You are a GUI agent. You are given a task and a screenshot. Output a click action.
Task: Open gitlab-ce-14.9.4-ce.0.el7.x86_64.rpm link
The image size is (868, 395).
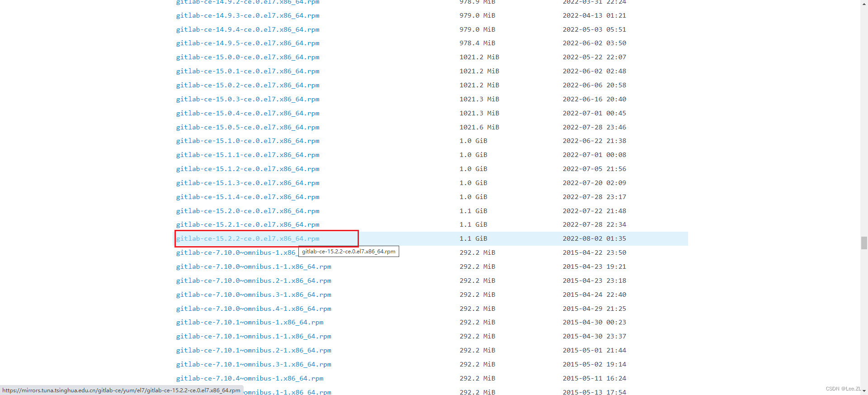click(248, 29)
